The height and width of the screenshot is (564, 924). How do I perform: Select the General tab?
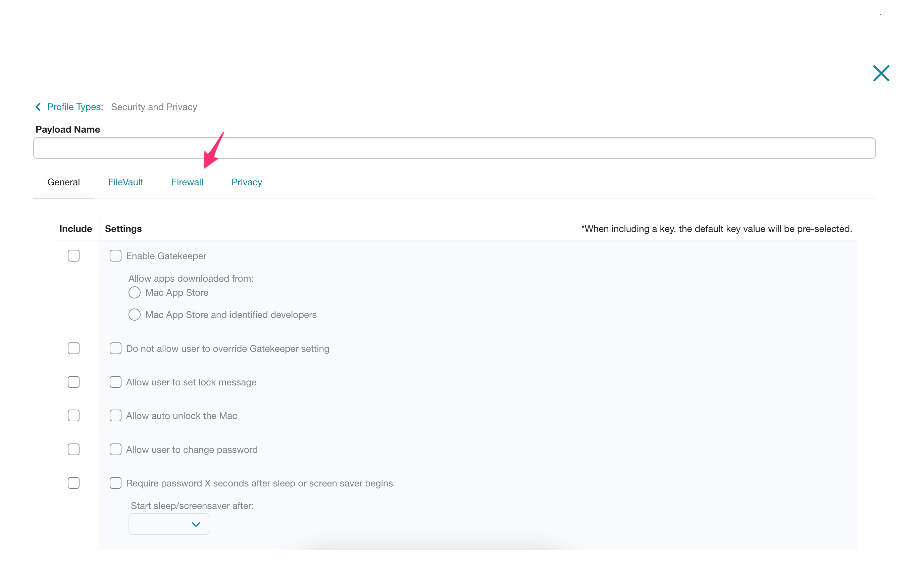63,182
